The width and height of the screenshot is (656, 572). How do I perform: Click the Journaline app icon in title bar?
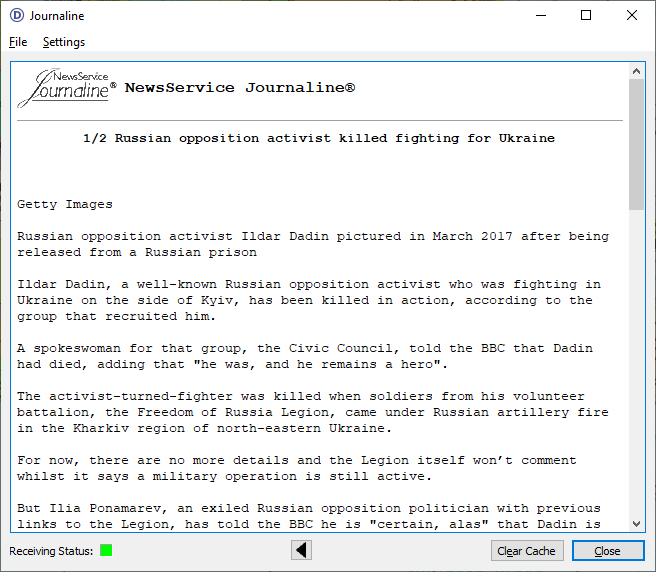coord(15,15)
